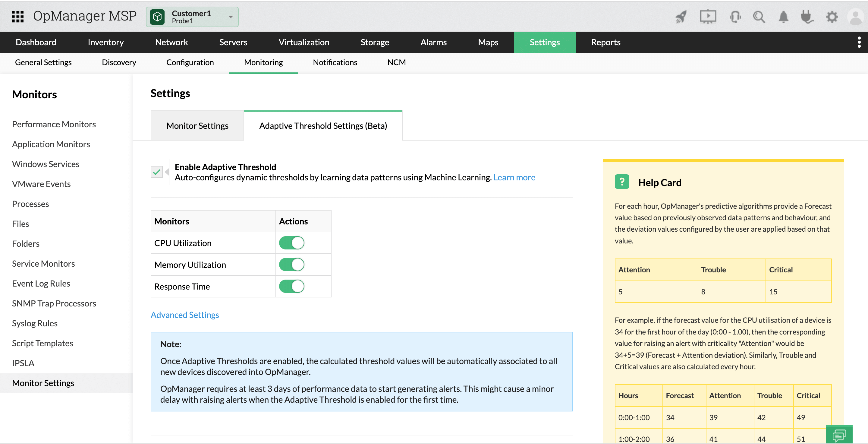Open Application Monitors in sidebar
The height and width of the screenshot is (444, 868).
point(51,144)
